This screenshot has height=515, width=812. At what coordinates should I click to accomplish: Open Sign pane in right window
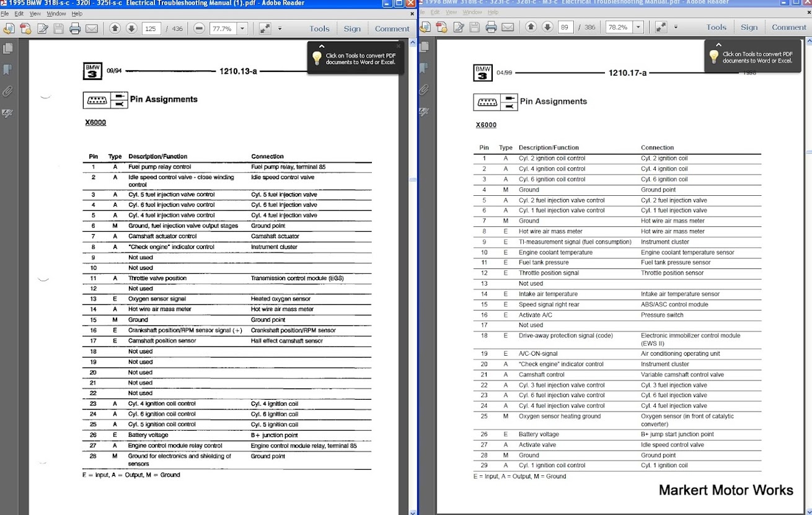[749, 27]
